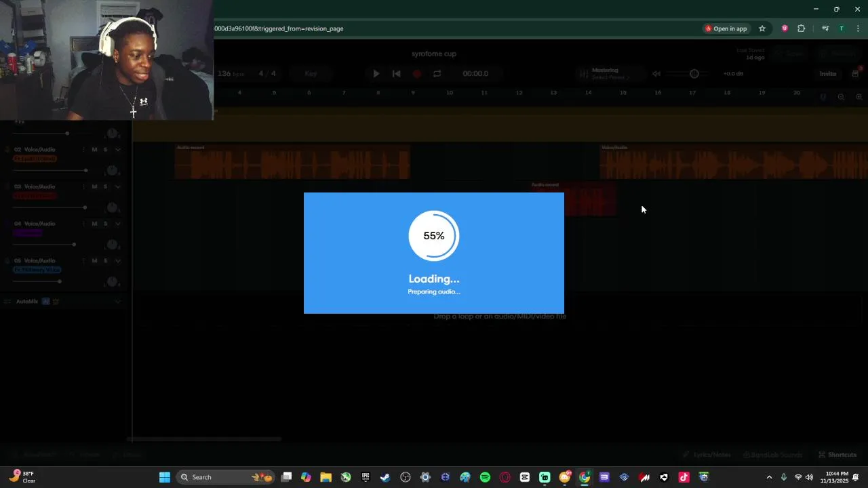The height and width of the screenshot is (488, 868).
Task: Show hidden system tray icons
Action: tap(769, 477)
